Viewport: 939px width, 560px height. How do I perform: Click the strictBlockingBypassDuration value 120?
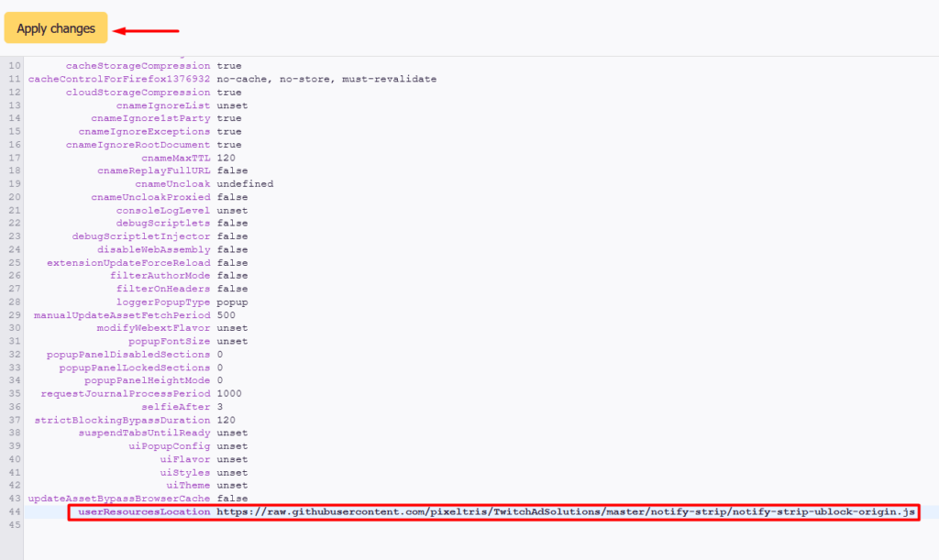point(226,420)
